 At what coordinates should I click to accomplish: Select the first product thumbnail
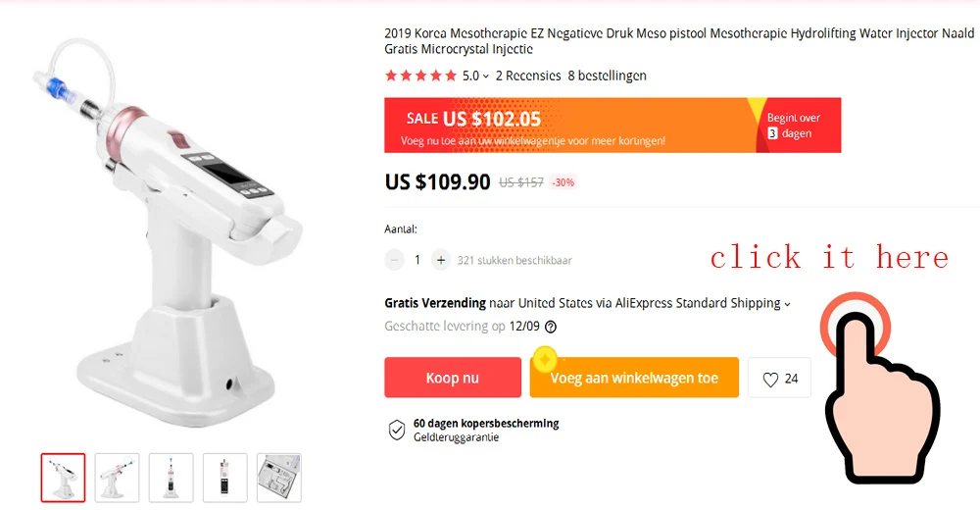[63, 478]
